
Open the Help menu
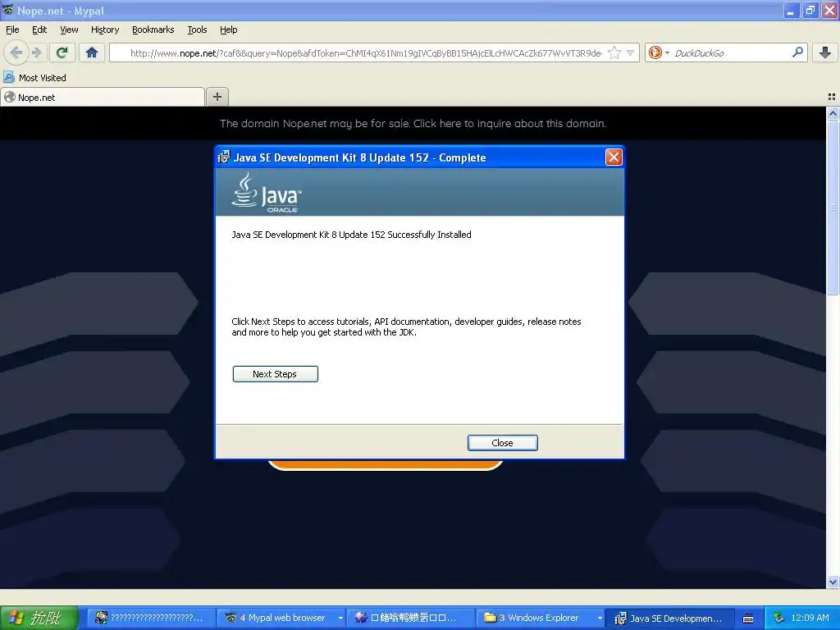[x=229, y=30]
